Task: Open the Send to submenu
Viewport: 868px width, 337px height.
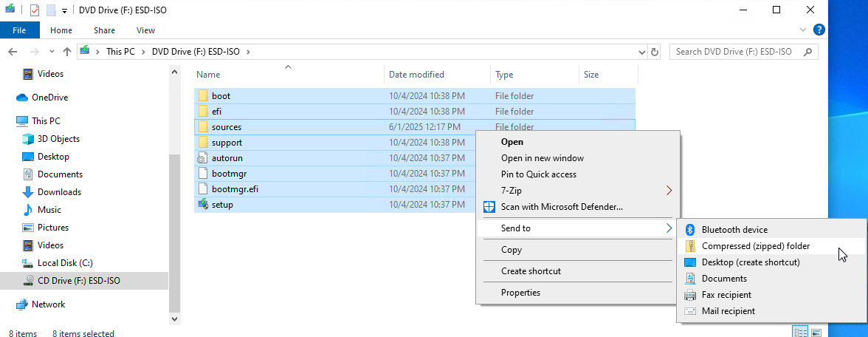Action: [577, 228]
